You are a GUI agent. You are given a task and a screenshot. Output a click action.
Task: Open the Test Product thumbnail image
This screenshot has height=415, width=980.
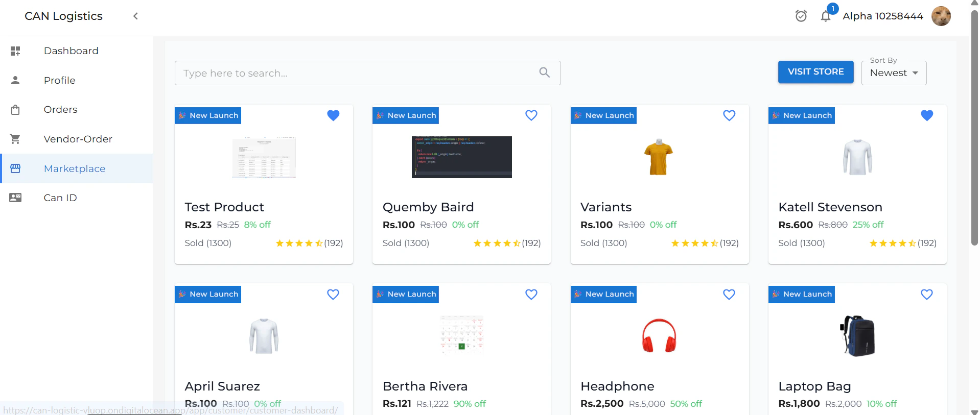coord(264,157)
